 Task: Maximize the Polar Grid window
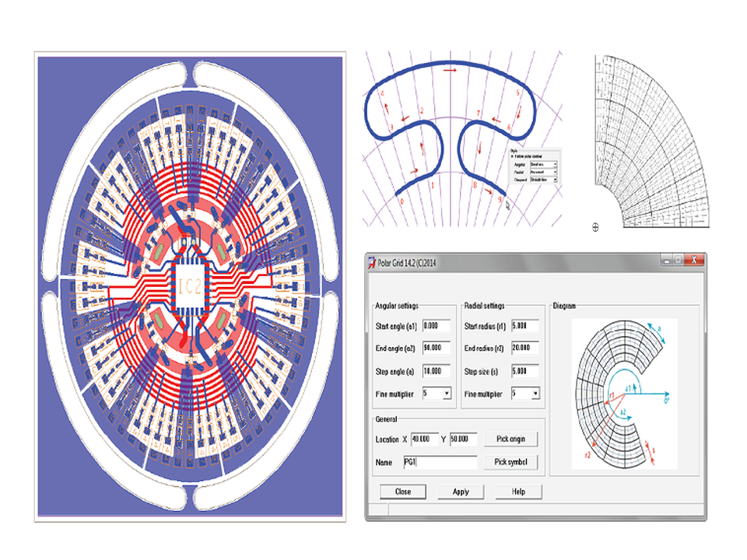[678, 261]
